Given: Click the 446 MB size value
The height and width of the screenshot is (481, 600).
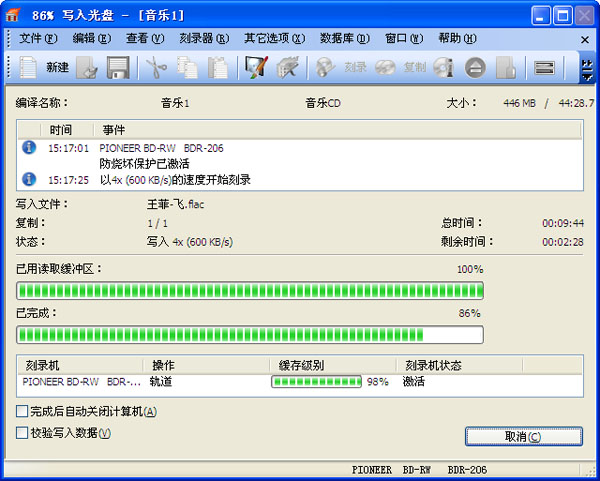Looking at the screenshot, I should pyautogui.click(x=519, y=103).
